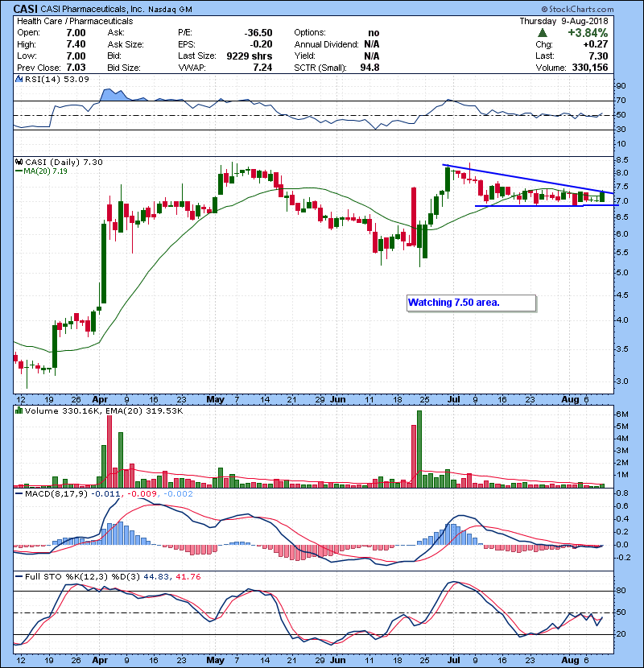Image resolution: width=644 pixels, height=668 pixels.
Task: Click the tallest green volume bar in June
Action: [419, 449]
